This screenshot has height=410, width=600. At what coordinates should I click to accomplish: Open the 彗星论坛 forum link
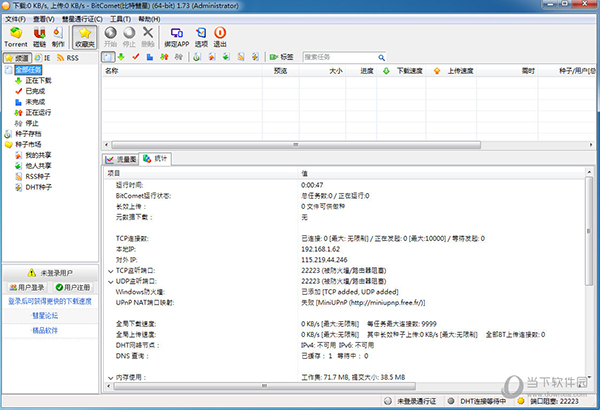coord(45,316)
